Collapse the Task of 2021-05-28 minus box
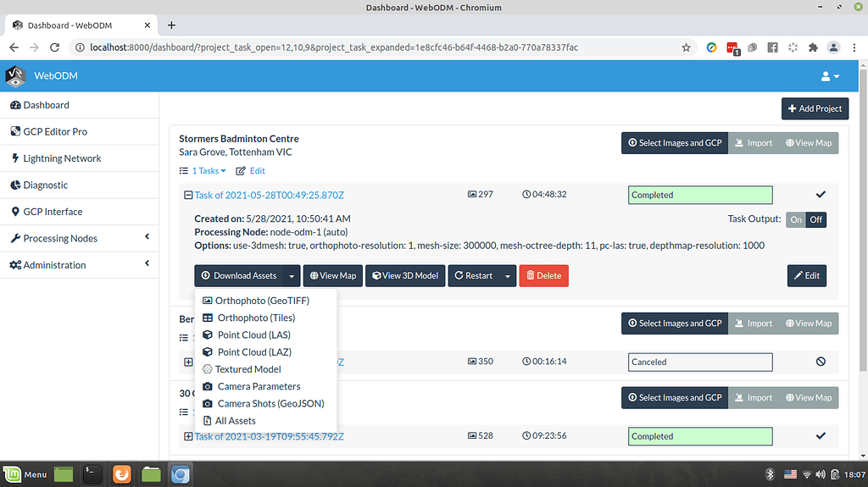 pyautogui.click(x=188, y=195)
